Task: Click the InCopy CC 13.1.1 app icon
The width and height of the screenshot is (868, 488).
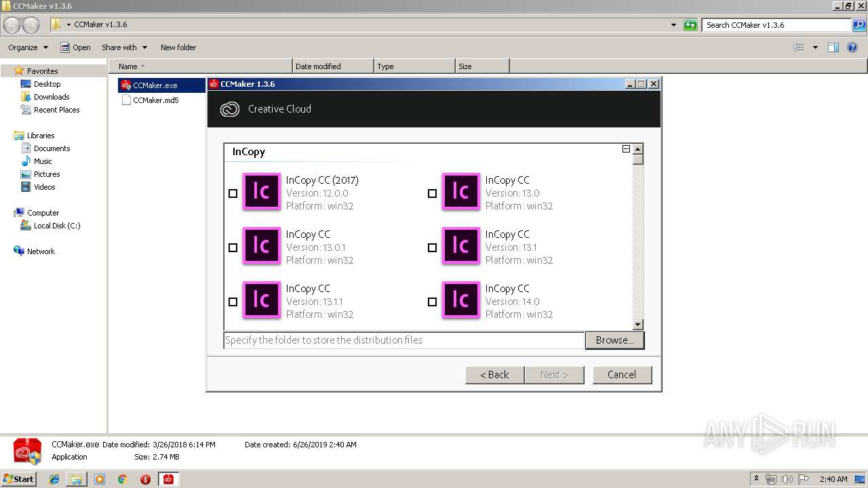Action: pos(261,300)
